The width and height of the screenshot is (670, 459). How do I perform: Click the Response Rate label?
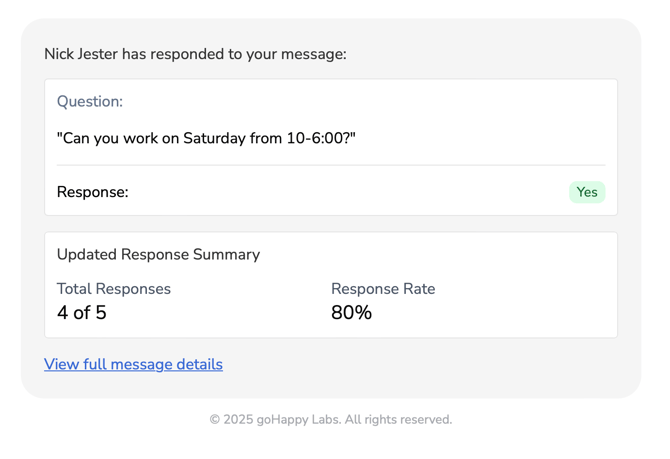point(383,289)
